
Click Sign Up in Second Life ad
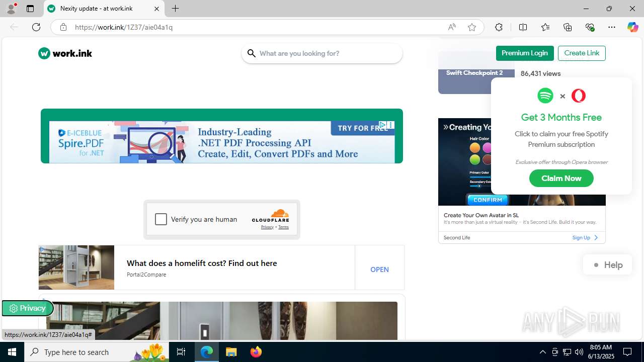pyautogui.click(x=585, y=237)
